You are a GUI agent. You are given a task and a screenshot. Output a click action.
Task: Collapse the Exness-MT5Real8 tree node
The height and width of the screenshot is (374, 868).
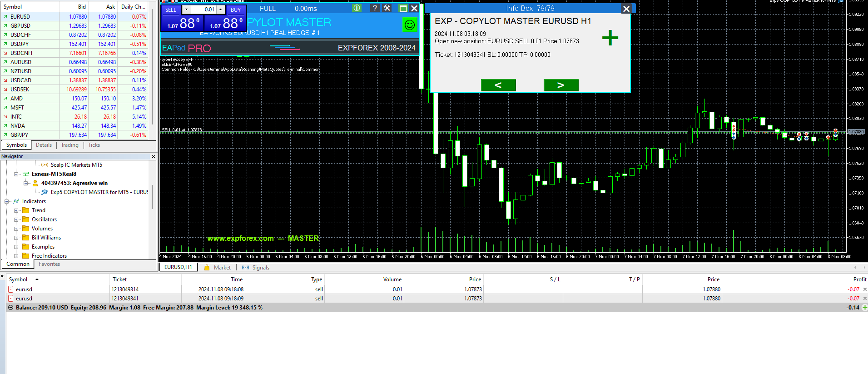coord(16,174)
